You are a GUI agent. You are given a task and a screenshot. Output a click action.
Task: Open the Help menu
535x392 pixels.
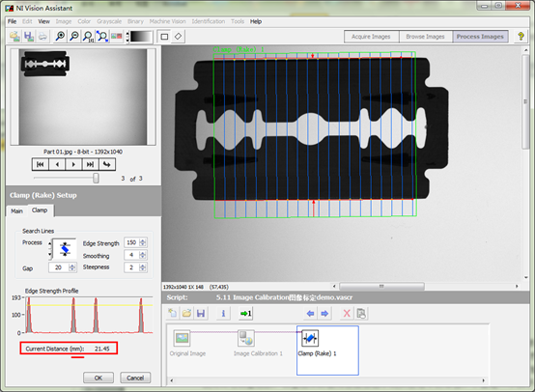tap(256, 21)
